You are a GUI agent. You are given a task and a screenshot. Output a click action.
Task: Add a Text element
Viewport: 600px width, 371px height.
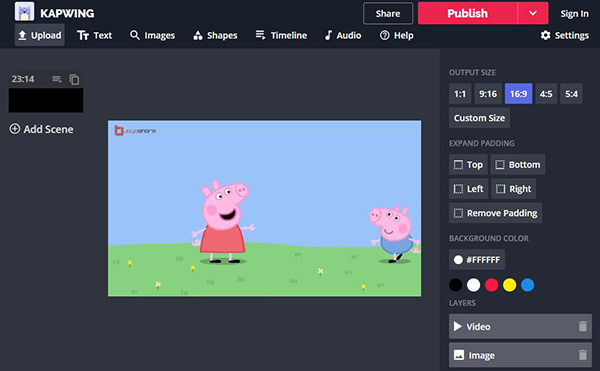pos(95,35)
